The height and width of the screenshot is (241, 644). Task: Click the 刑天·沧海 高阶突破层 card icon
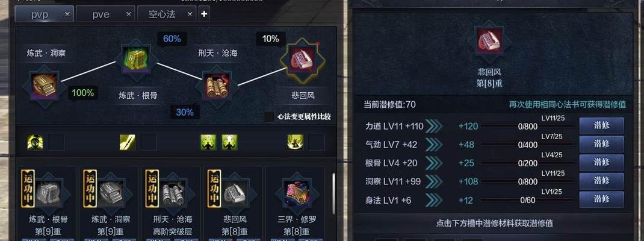coord(173,192)
